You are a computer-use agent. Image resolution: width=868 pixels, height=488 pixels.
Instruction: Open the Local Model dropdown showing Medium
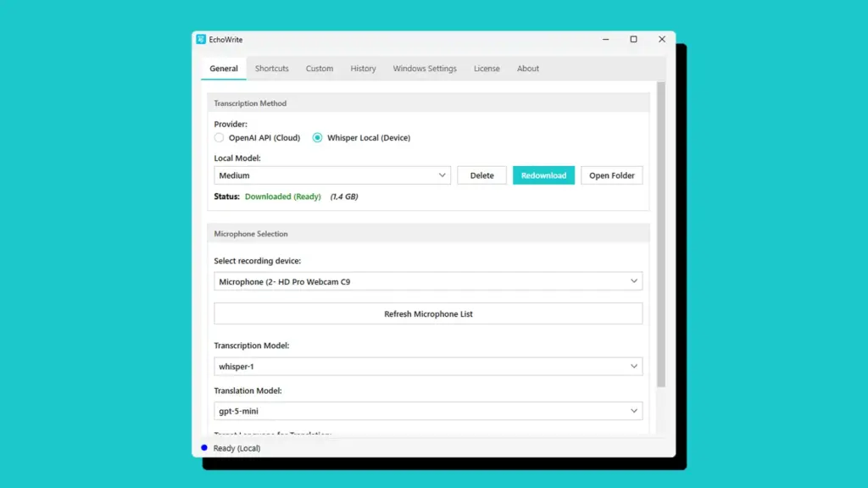[331, 175]
